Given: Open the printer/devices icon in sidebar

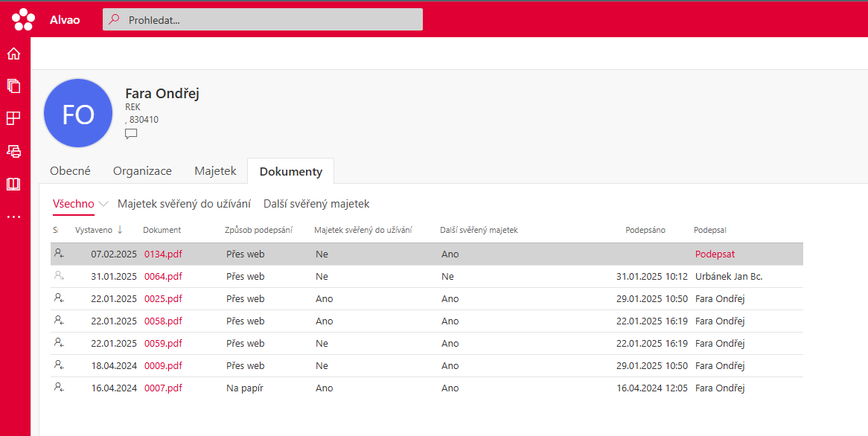Looking at the screenshot, I should 13,151.
